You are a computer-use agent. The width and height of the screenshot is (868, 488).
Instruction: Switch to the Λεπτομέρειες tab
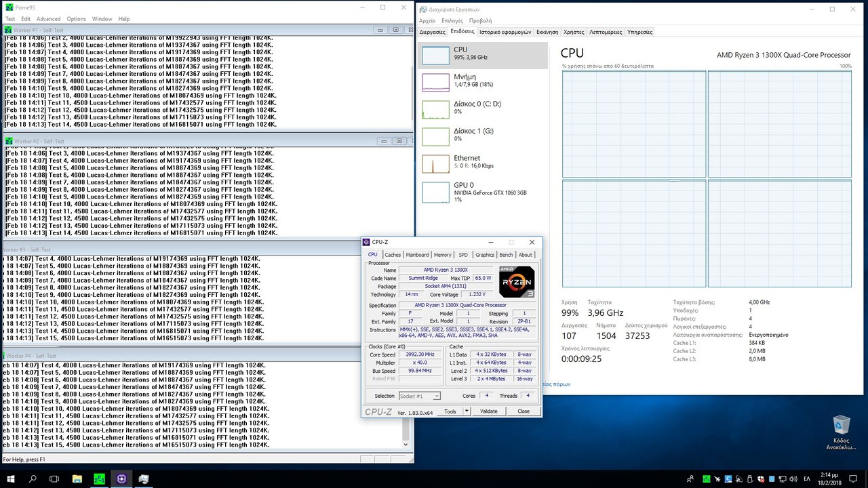(606, 32)
